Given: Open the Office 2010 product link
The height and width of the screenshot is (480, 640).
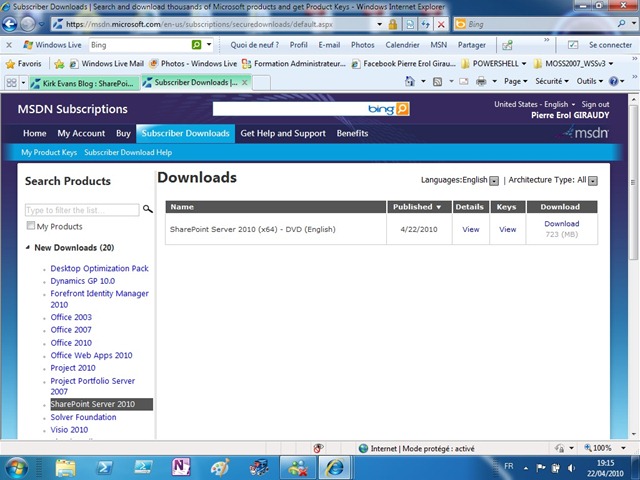Looking at the screenshot, I should [71, 343].
